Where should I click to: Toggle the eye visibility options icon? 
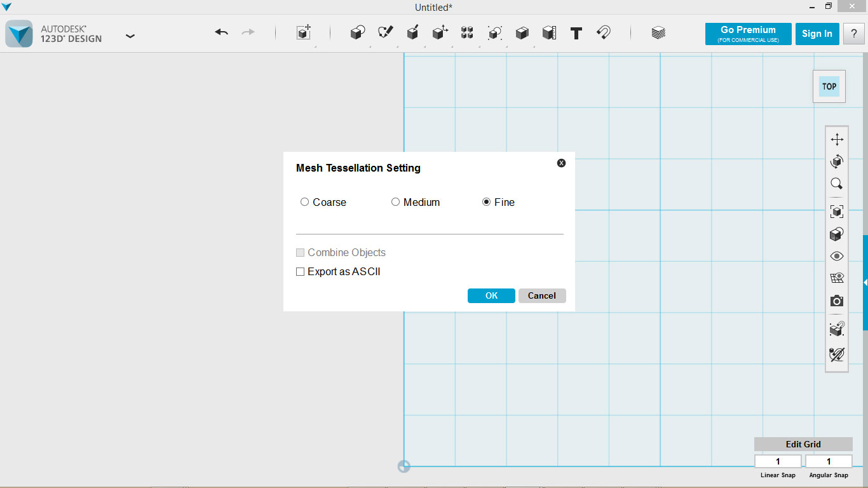click(837, 256)
